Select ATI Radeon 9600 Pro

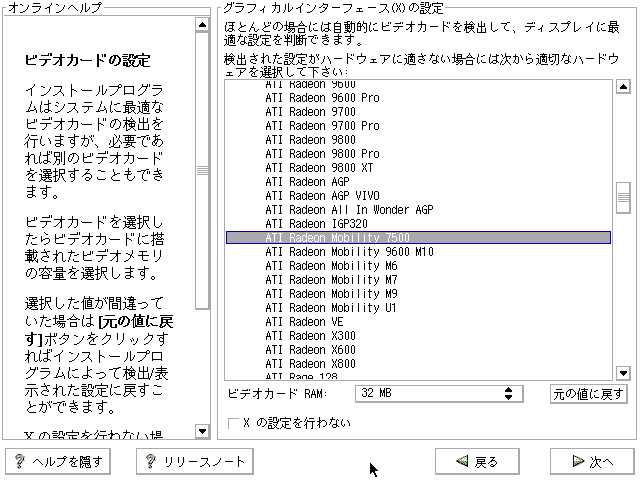click(x=418, y=98)
